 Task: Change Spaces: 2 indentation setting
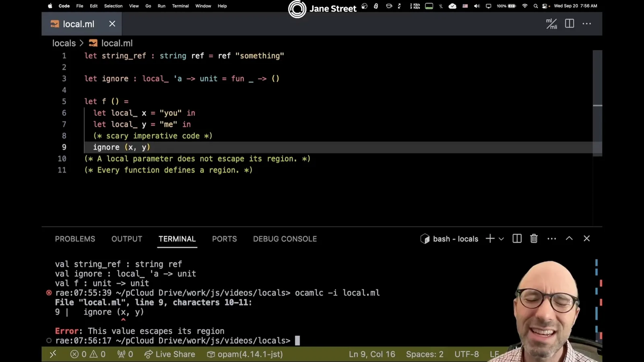(x=425, y=354)
